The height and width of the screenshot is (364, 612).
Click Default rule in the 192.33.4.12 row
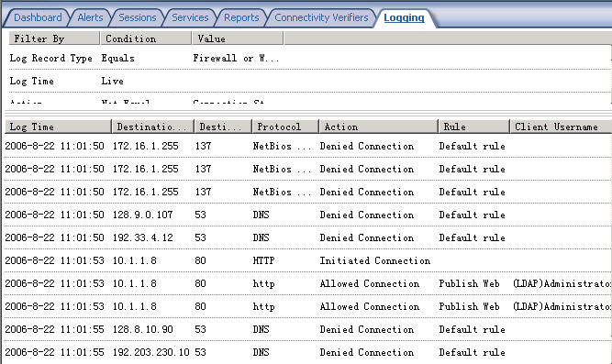472,238
